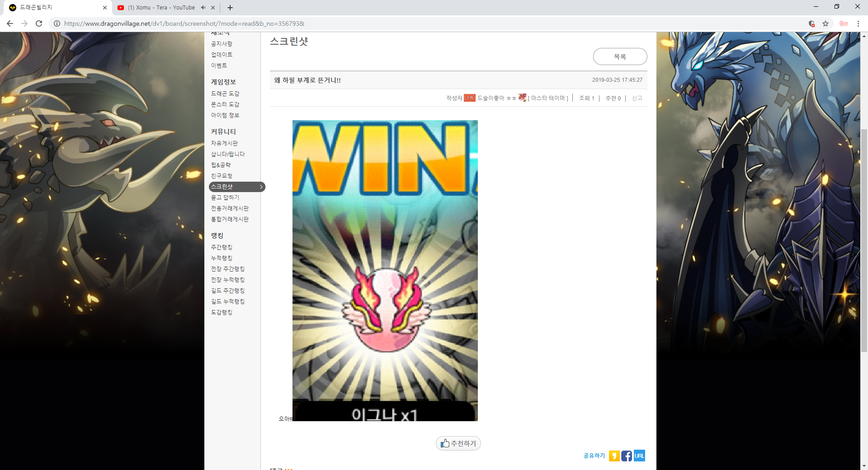This screenshot has width=868, height=470.
Task: Close the 드래곤빌리지 tab
Action: pyautogui.click(x=105, y=8)
